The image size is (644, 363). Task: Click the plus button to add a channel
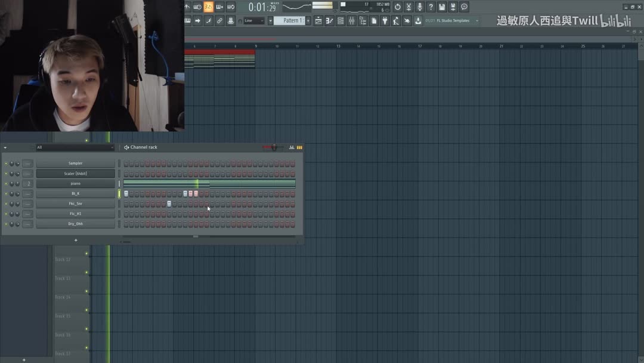(76, 240)
